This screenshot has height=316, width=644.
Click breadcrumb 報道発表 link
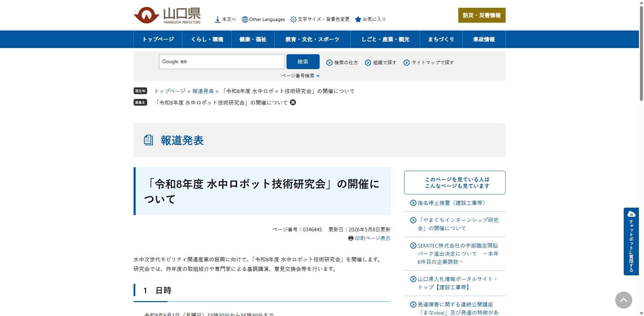pyautogui.click(x=203, y=91)
